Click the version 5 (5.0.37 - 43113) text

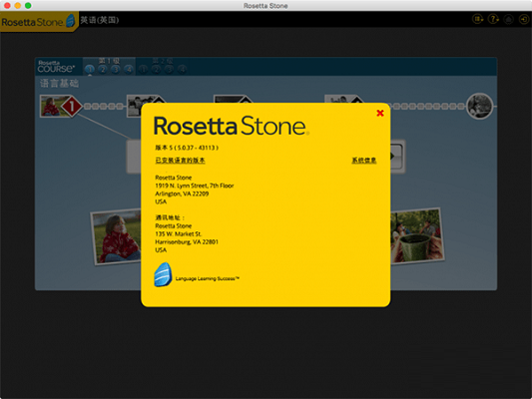click(x=187, y=148)
